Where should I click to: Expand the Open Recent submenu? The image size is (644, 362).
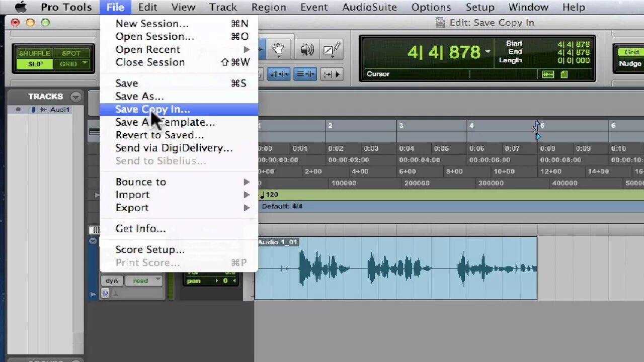click(x=179, y=49)
